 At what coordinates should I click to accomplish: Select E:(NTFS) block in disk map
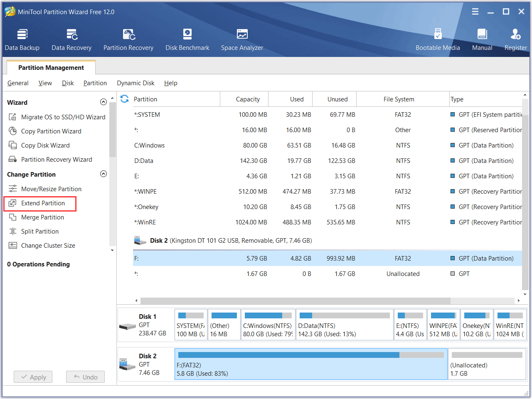tap(410, 325)
